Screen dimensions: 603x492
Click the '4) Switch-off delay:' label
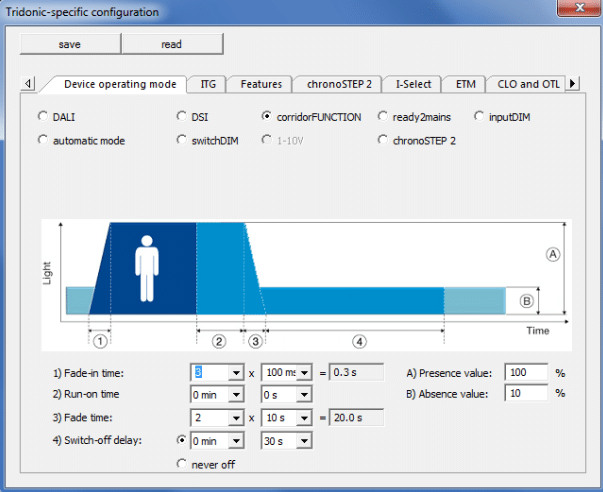[x=97, y=440]
